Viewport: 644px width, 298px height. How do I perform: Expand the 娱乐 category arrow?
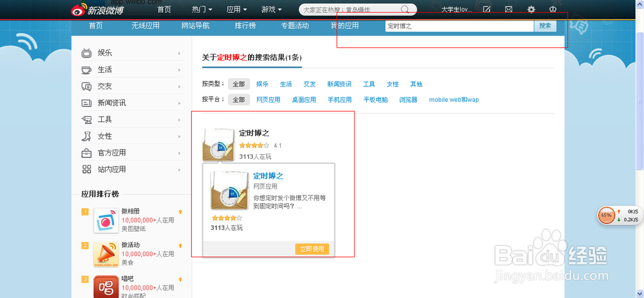click(180, 54)
